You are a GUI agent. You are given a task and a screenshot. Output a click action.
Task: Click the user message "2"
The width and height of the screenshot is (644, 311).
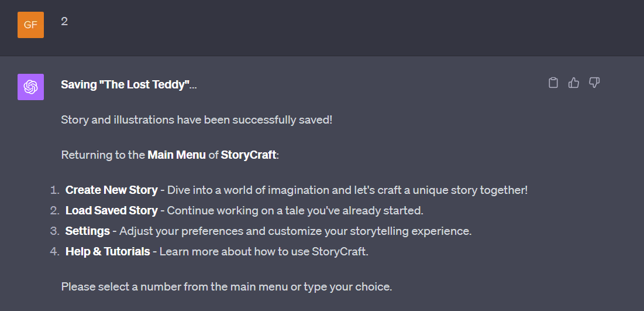point(64,22)
